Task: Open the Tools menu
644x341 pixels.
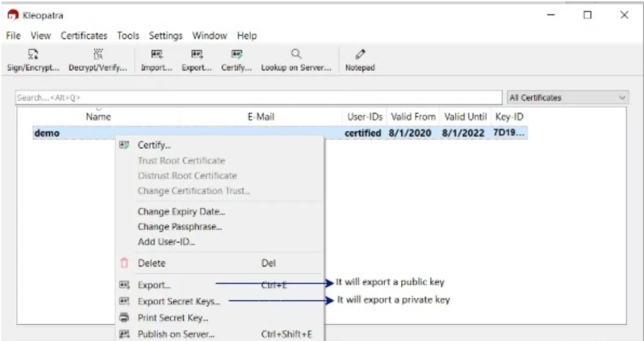Action: click(x=128, y=36)
